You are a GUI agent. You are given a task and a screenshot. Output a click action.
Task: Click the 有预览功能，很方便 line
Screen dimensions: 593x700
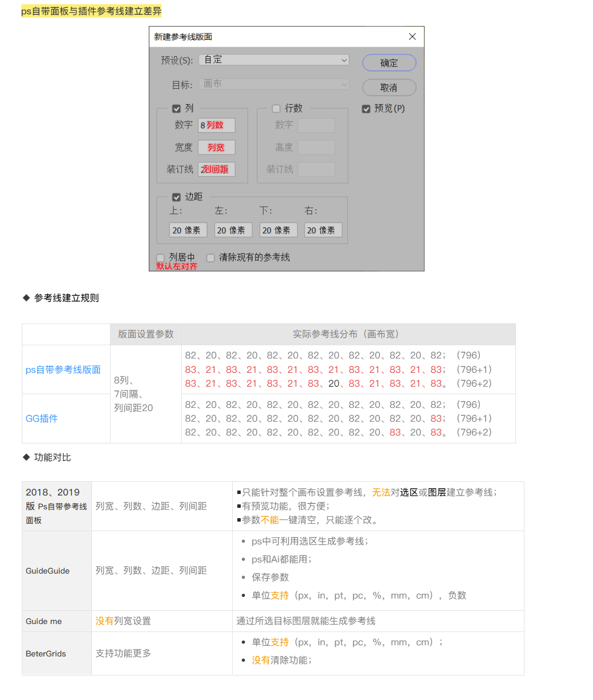pyautogui.click(x=286, y=506)
